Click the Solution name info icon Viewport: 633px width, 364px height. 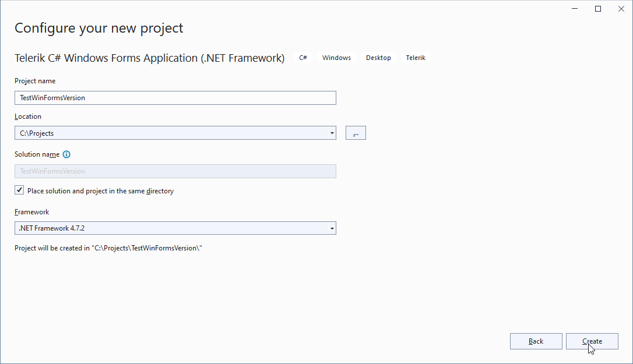(66, 154)
